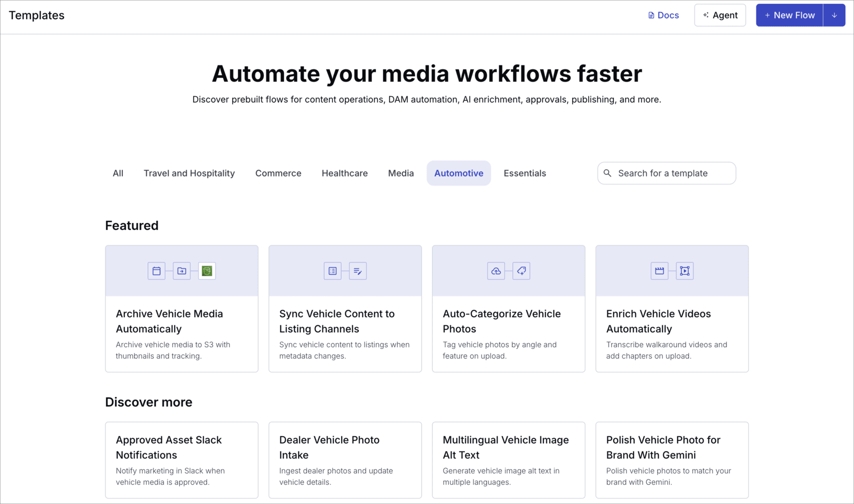Click the cloud upload icon in Auto-Categorize card

(x=496, y=271)
